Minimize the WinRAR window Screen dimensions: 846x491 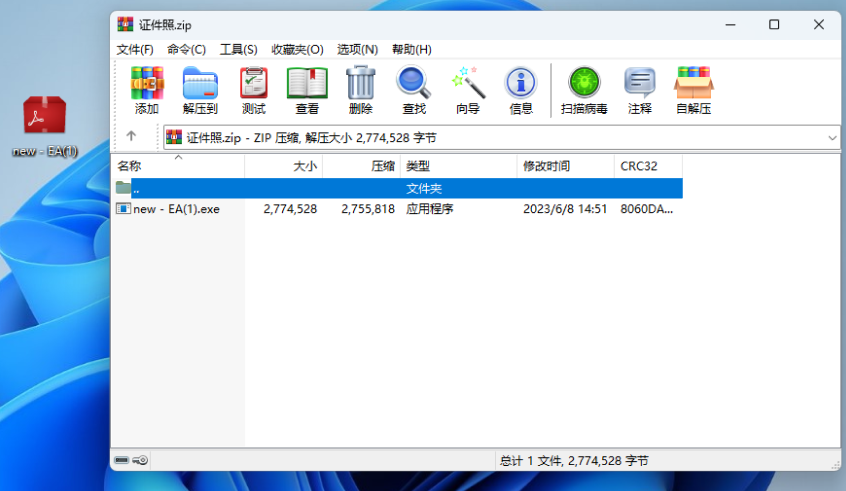[x=731, y=25]
